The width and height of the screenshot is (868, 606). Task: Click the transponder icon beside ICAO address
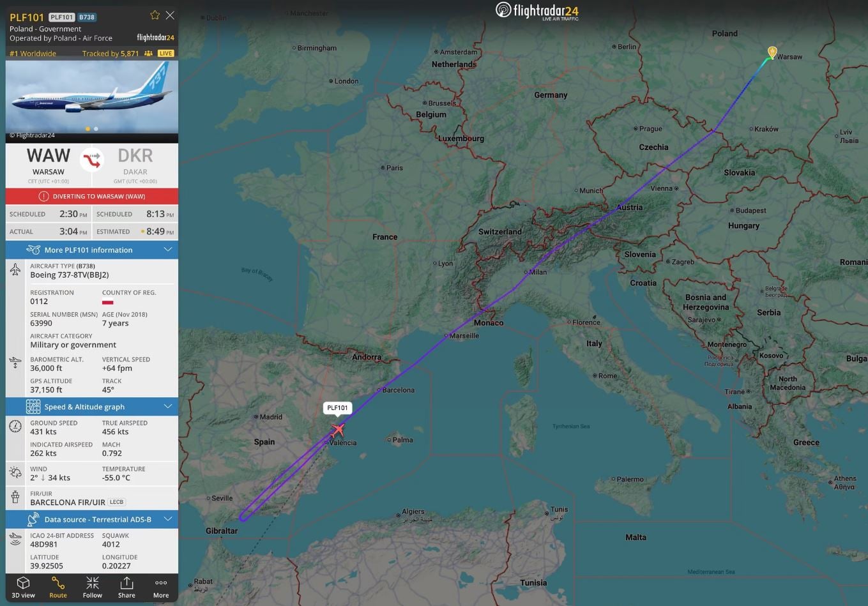15,540
